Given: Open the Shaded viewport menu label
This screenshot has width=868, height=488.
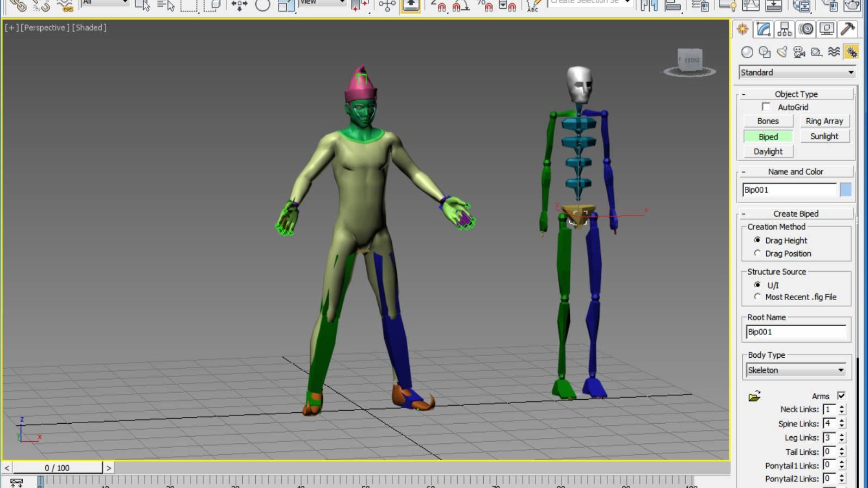Looking at the screenshot, I should 90,28.
